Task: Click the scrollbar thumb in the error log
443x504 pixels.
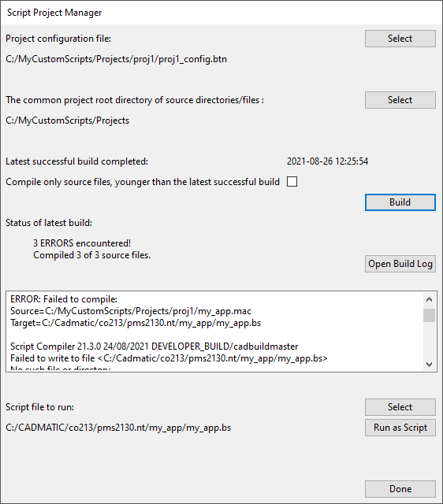Action: pos(429,315)
